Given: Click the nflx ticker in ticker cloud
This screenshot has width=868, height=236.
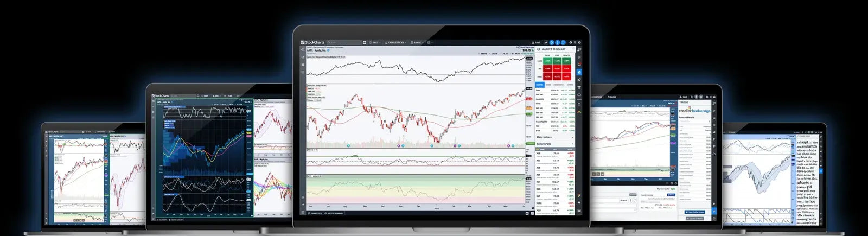Looking at the screenshot, I should pyautogui.click(x=800, y=215).
